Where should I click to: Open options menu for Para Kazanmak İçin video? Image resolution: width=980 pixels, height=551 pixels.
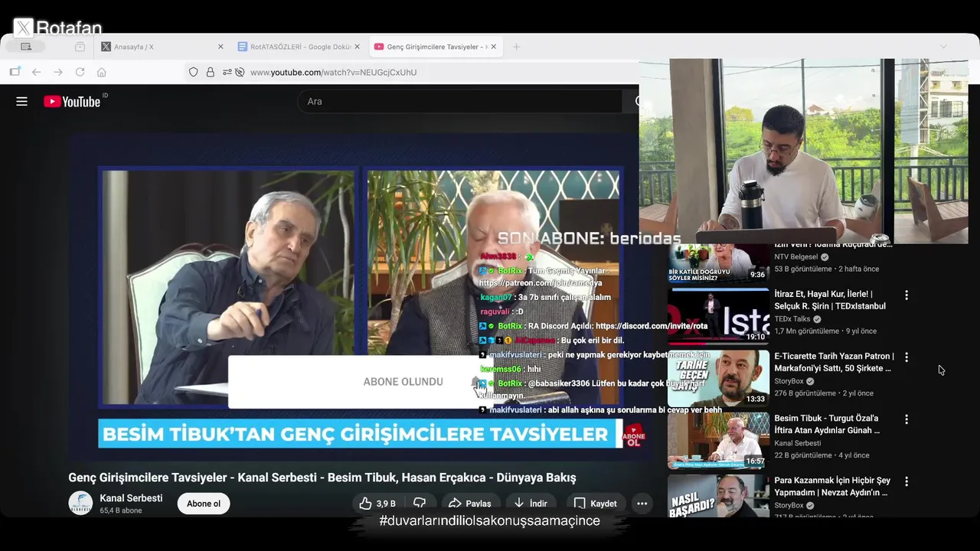[x=906, y=481]
